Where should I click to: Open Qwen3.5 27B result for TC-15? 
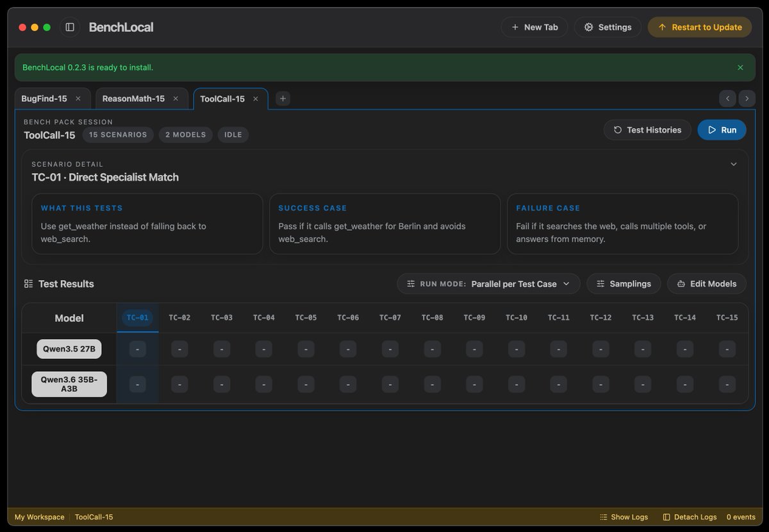[727, 349]
